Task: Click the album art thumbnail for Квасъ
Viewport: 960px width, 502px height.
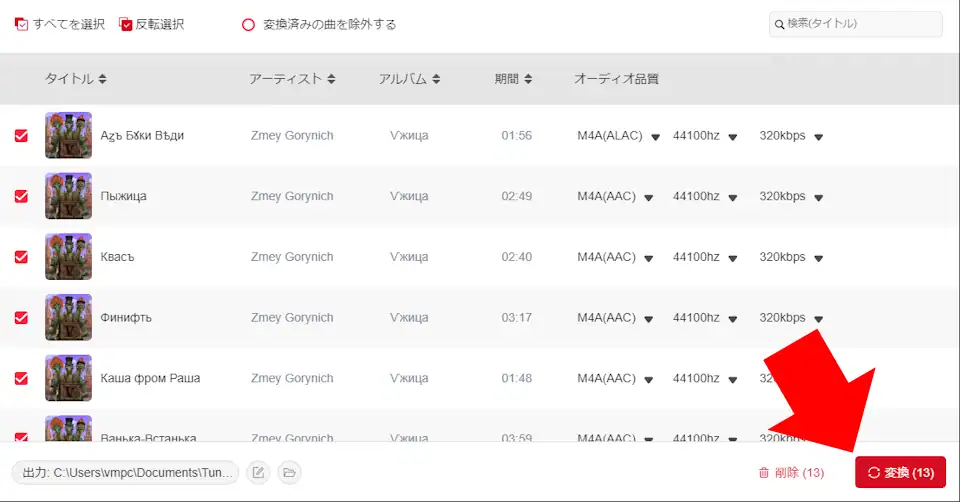Action: (x=68, y=257)
